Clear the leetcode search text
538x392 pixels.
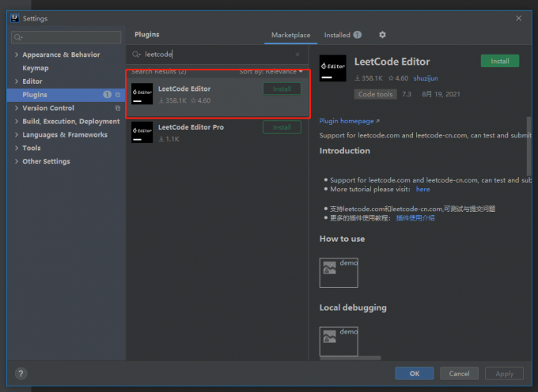click(x=297, y=55)
